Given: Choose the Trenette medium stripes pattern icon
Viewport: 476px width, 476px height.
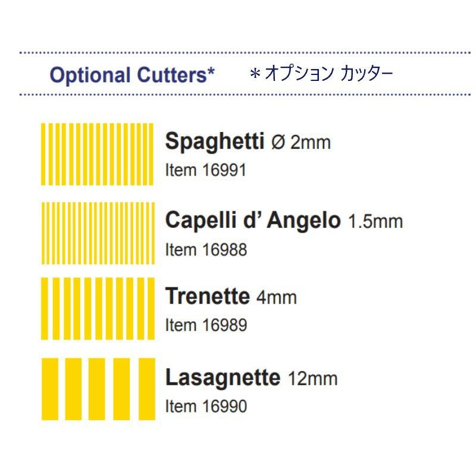Looking at the screenshot, I should click(98, 308).
